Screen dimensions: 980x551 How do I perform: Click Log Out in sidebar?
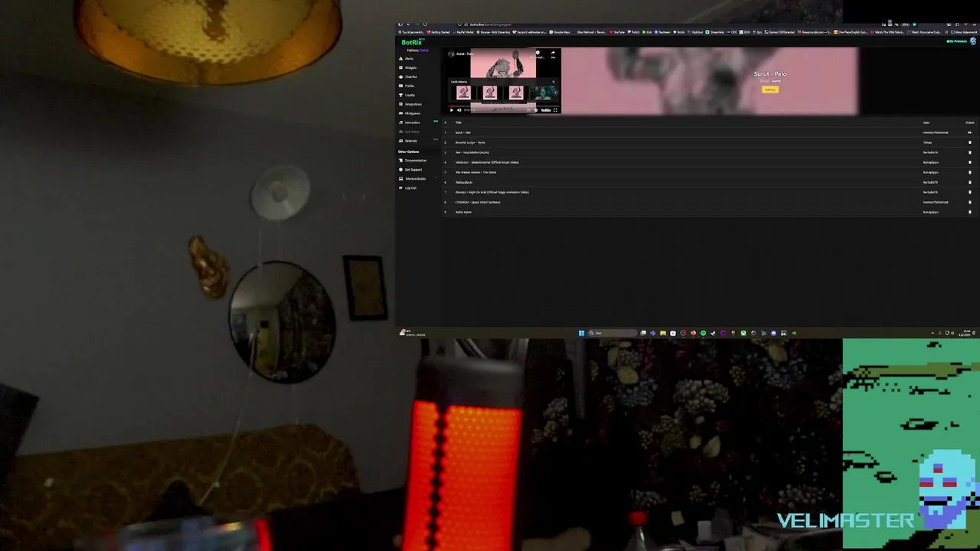tap(408, 187)
